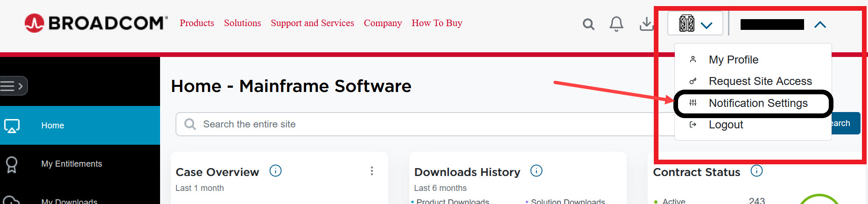This screenshot has height=204, width=868.
Task: Open Support and Services menu
Action: pyautogui.click(x=312, y=23)
